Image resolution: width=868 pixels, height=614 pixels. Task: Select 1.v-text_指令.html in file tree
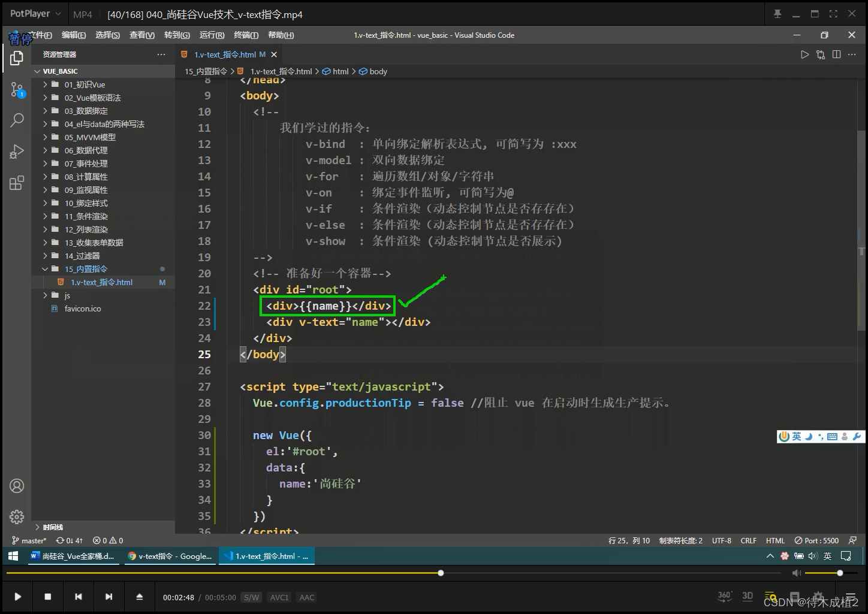[x=103, y=282]
